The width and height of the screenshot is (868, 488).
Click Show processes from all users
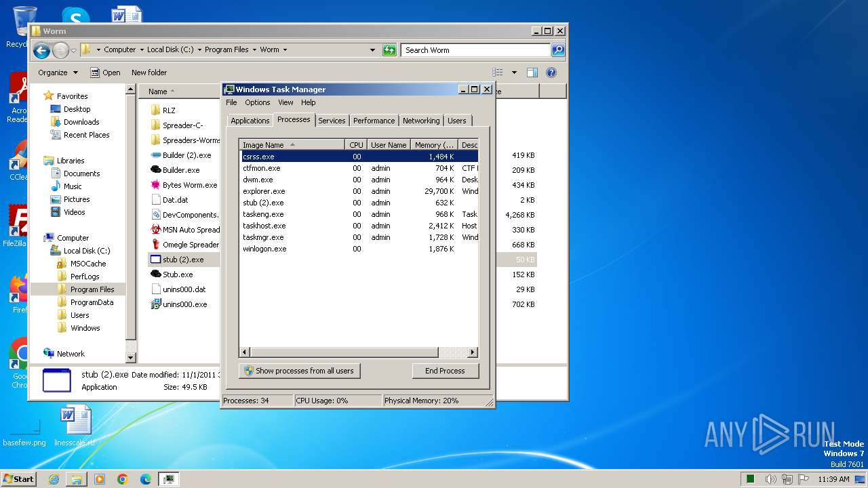point(299,371)
